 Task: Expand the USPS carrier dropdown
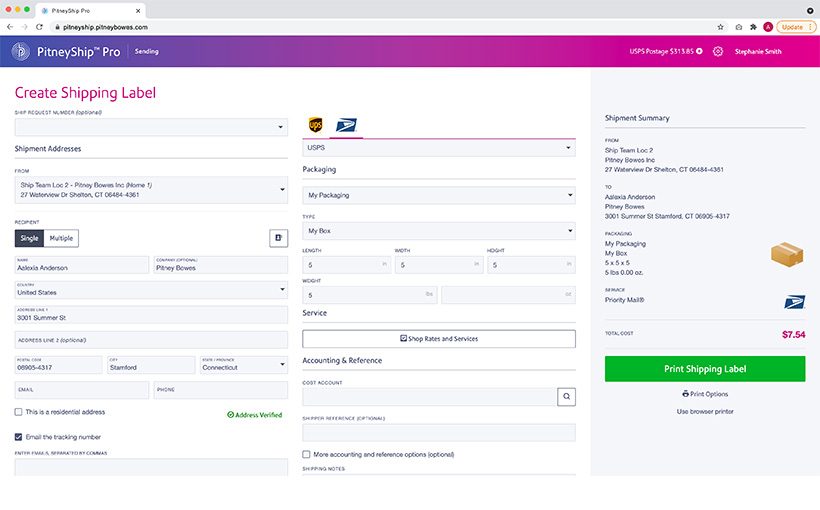439,148
